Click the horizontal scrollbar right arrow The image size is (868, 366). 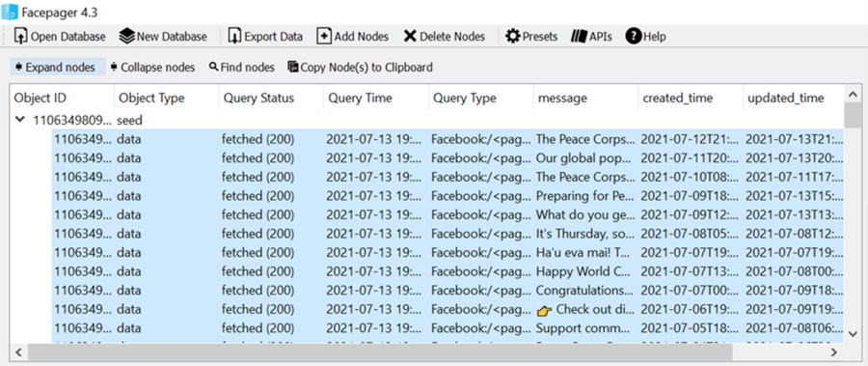(834, 352)
